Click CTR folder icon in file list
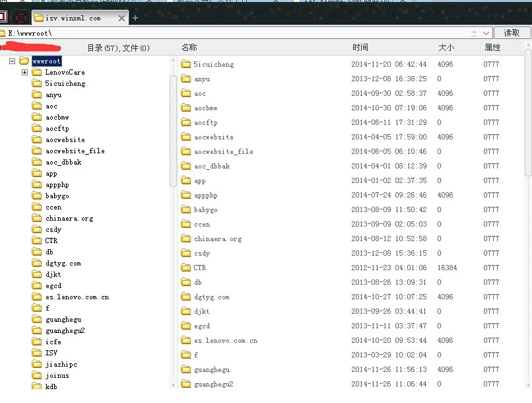532x403 pixels. coord(185,268)
